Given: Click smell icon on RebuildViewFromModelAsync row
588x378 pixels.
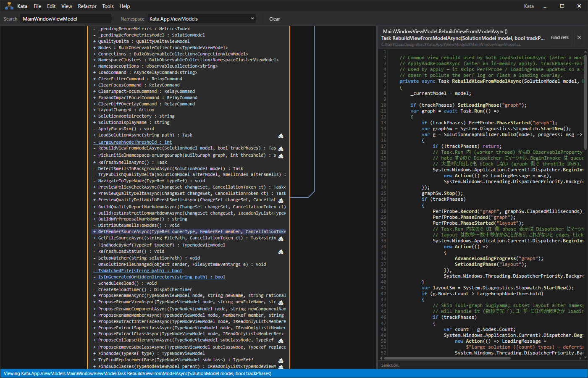Looking at the screenshot, I should point(281,149).
